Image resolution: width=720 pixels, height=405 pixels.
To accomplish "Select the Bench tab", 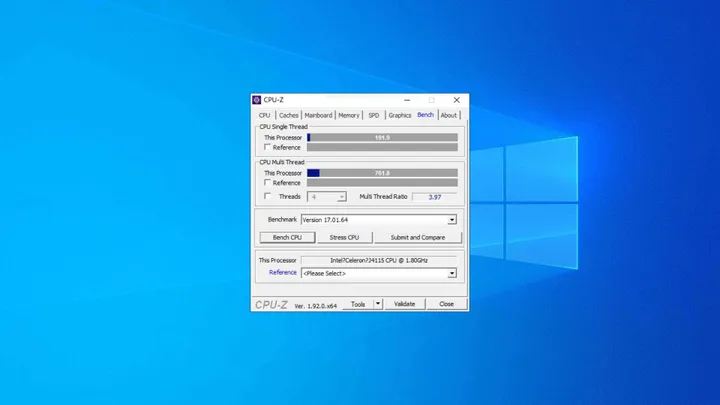I will [425, 115].
